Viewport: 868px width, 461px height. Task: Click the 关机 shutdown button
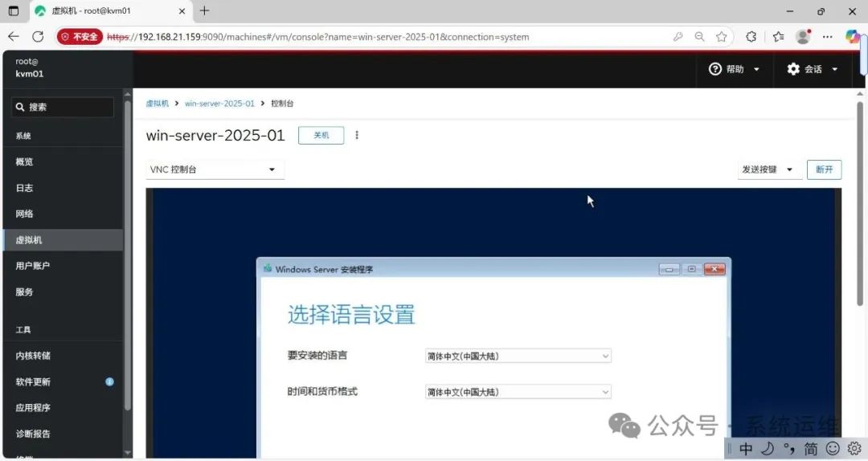click(x=321, y=136)
